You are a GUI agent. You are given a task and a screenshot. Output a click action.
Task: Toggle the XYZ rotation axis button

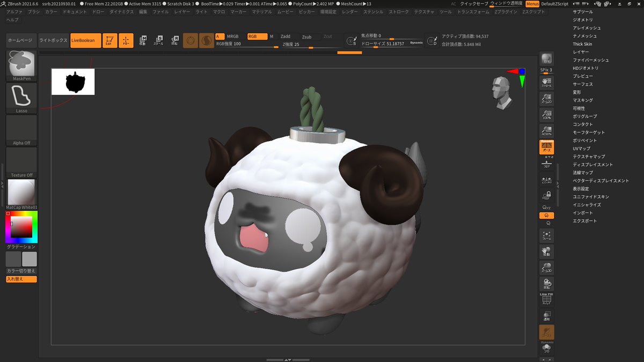pyautogui.click(x=546, y=206)
